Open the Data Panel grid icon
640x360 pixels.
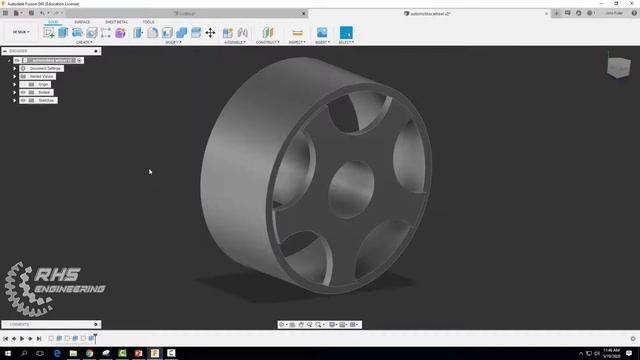pos(5,13)
